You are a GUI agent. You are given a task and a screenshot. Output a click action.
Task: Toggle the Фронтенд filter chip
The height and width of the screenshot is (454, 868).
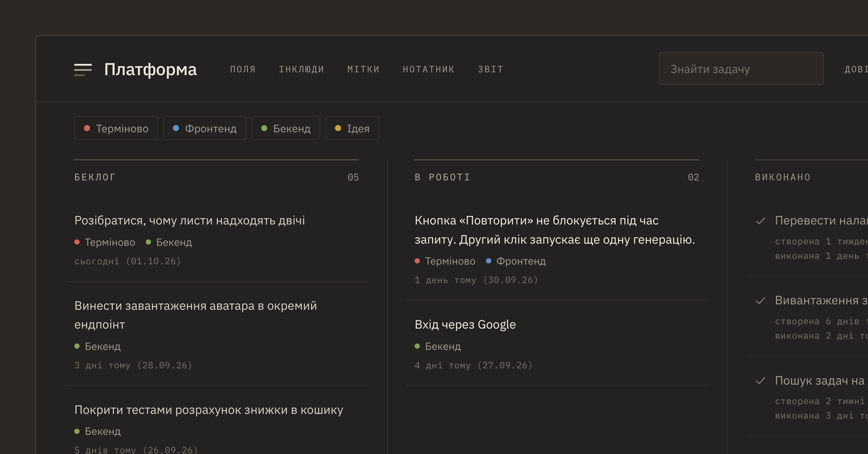tap(205, 128)
